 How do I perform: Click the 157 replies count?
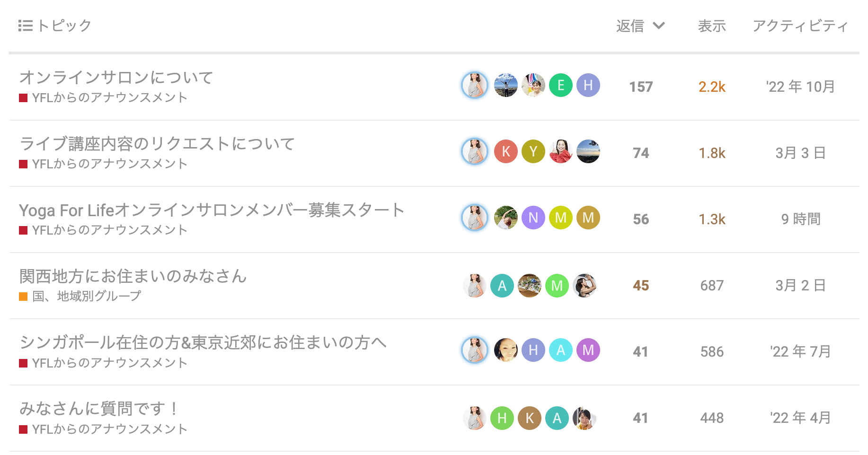pyautogui.click(x=641, y=87)
